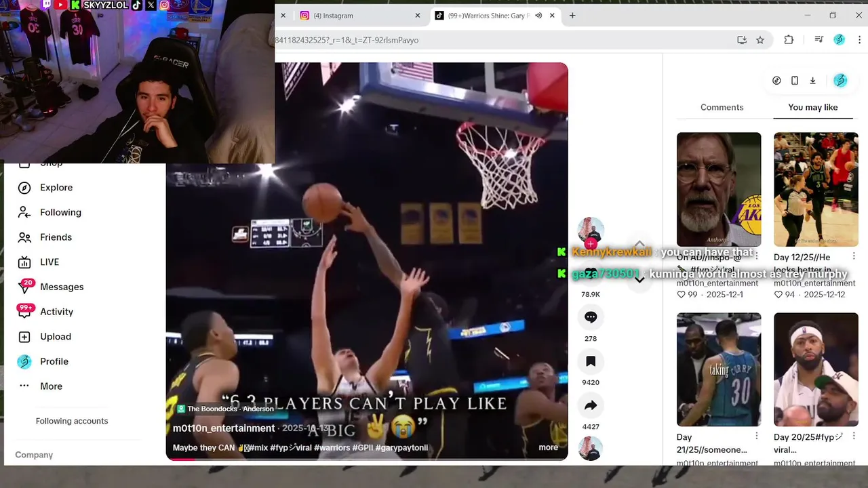Bookmark this page with the star icon
Screen dimensions: 868x488
tap(760, 40)
